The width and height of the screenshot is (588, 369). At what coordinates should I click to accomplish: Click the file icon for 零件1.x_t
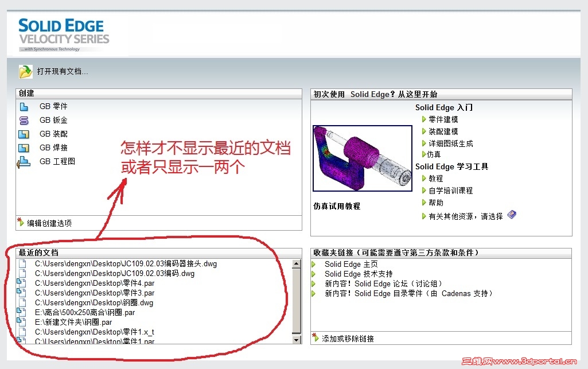pyautogui.click(x=22, y=332)
